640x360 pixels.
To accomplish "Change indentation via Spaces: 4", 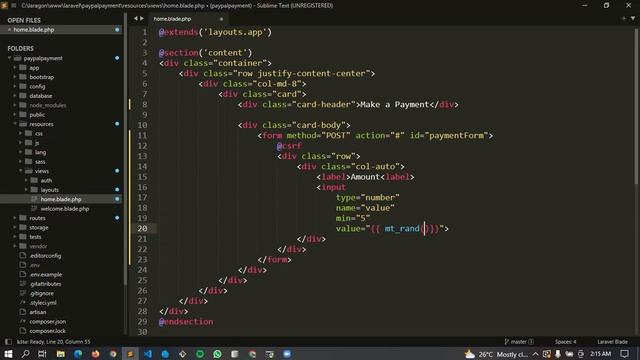I will [x=566, y=342].
